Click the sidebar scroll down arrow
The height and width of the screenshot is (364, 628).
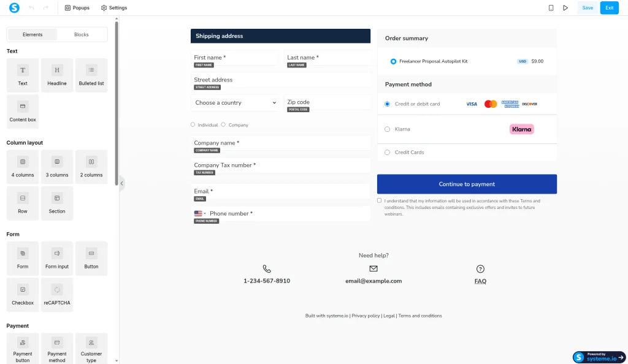(117, 361)
